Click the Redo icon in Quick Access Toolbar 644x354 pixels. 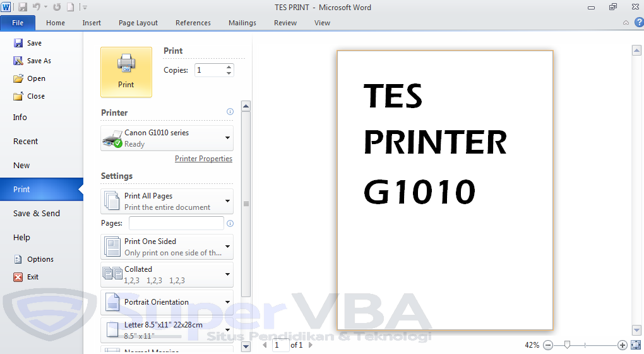tap(57, 7)
